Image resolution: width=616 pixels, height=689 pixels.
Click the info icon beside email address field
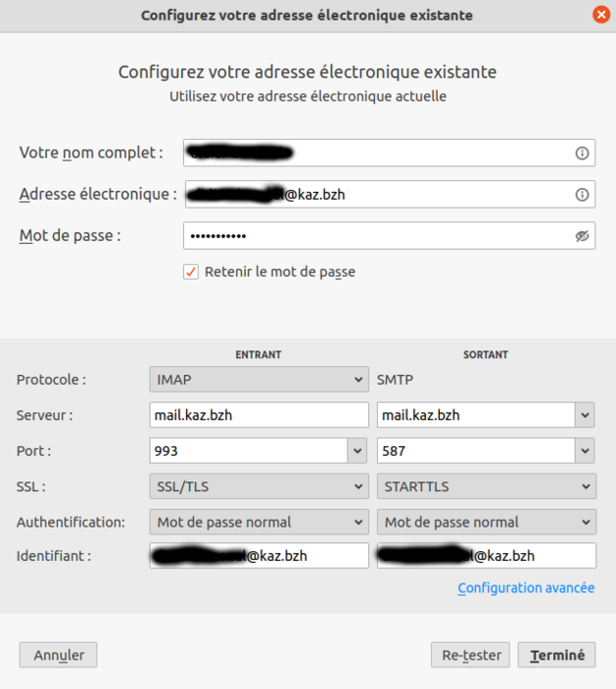click(x=582, y=195)
